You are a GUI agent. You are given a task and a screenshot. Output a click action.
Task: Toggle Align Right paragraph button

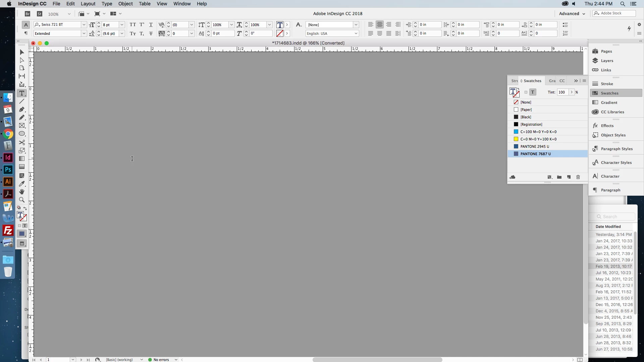(x=389, y=25)
